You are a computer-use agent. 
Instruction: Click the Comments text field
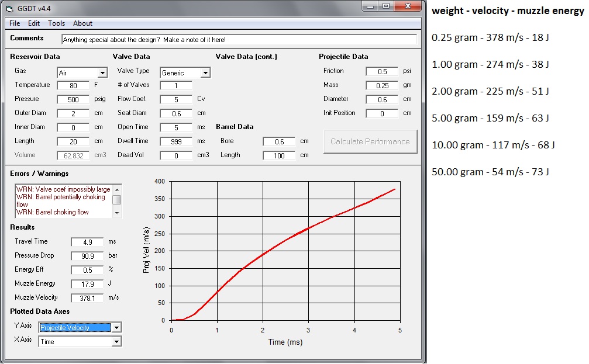point(239,39)
